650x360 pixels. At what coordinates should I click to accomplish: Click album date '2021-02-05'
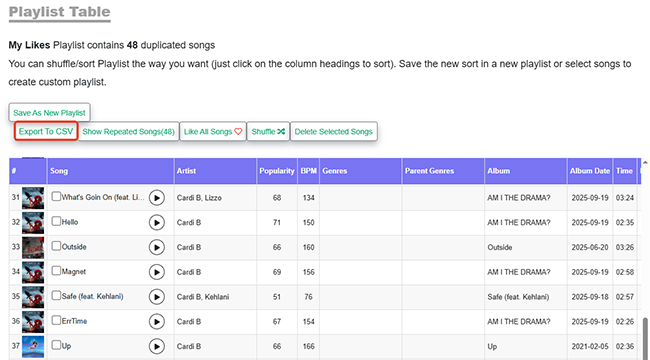tap(590, 347)
